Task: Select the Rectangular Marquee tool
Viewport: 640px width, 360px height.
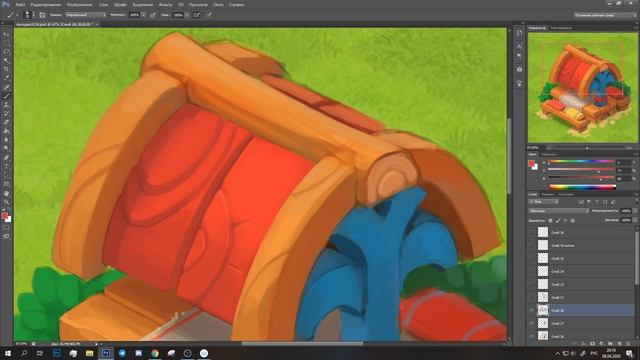Action: pyautogui.click(x=6, y=43)
